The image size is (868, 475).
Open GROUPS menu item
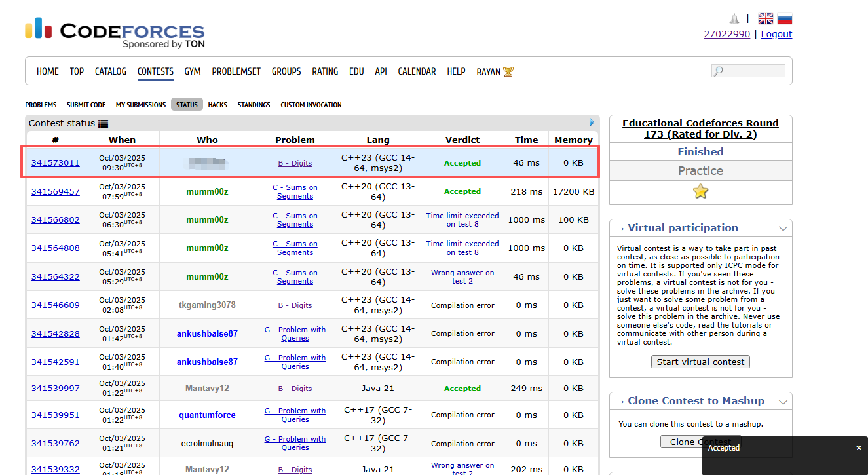(x=286, y=71)
